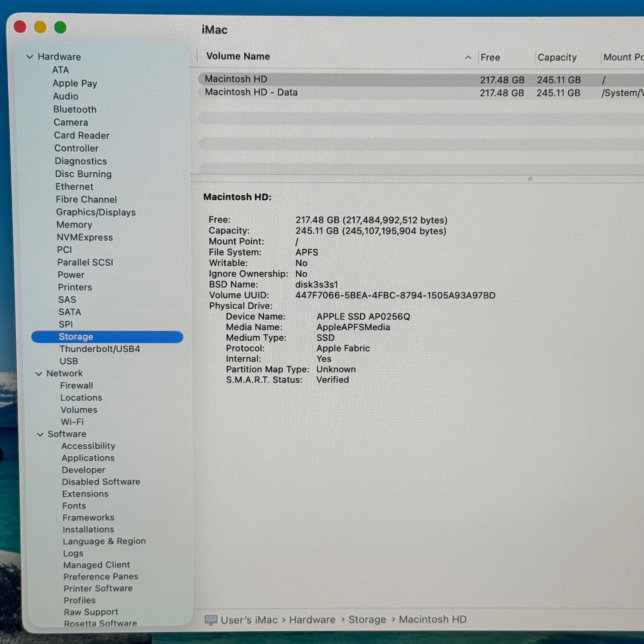Open Graphics/Displays in the sidebar
The image size is (644, 644).
[96, 212]
